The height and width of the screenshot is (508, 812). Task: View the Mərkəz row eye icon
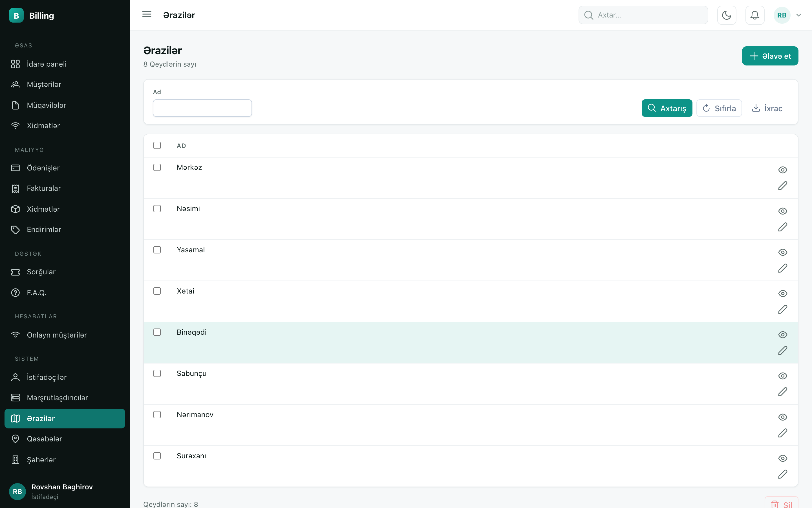pos(782,170)
